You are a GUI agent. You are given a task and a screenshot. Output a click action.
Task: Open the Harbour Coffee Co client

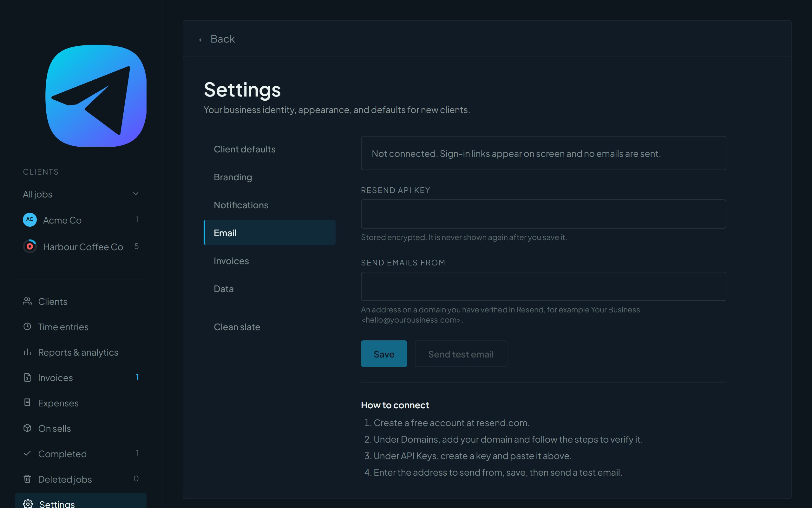point(81,247)
